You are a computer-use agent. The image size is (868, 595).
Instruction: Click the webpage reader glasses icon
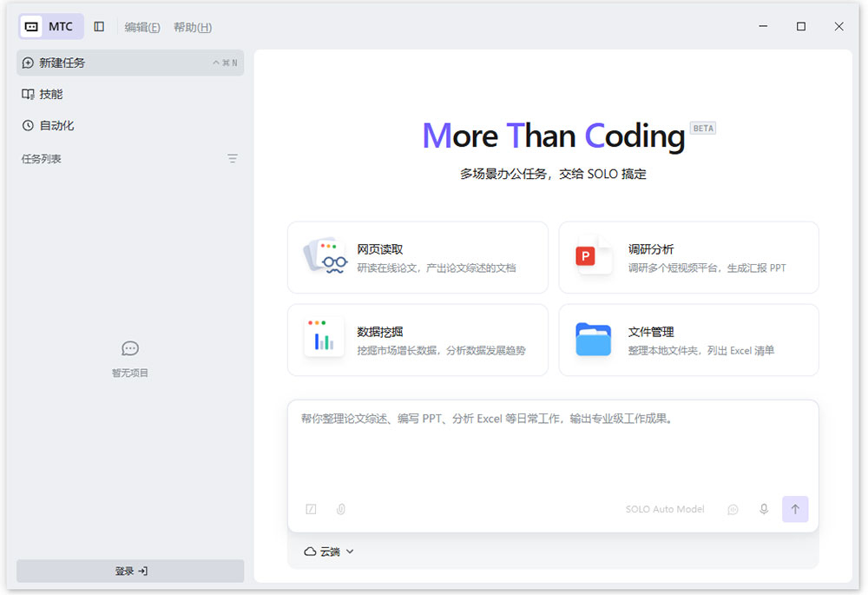coord(326,257)
